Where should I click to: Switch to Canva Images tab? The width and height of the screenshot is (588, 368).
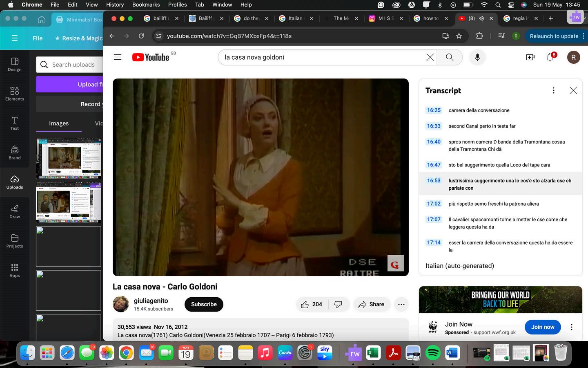(59, 123)
